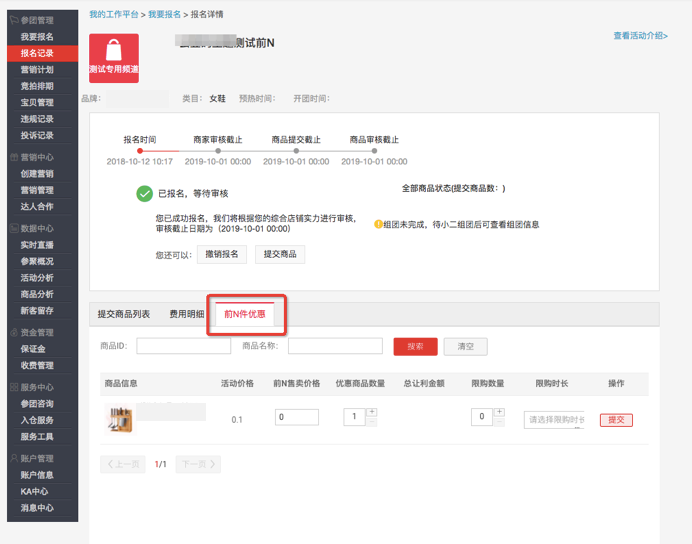The width and height of the screenshot is (692, 544).
Task: Increase 限购数量 with plus stepper
Action: pos(499,412)
